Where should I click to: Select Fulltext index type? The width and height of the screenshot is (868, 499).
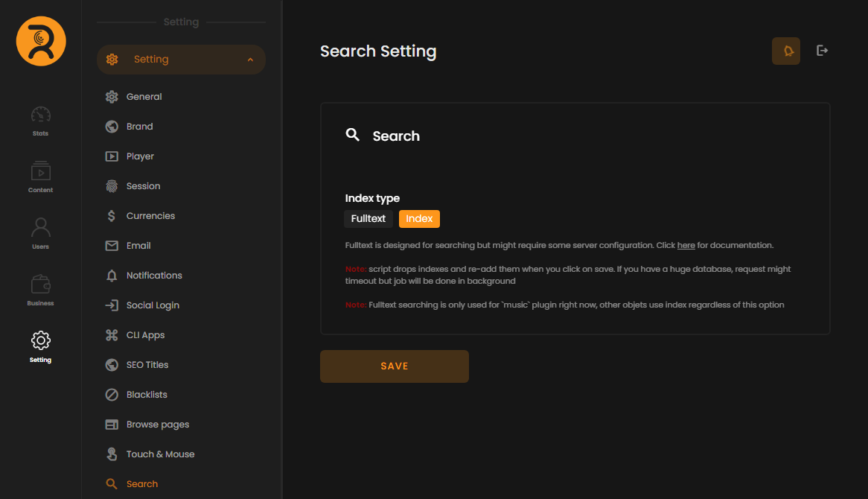click(368, 219)
